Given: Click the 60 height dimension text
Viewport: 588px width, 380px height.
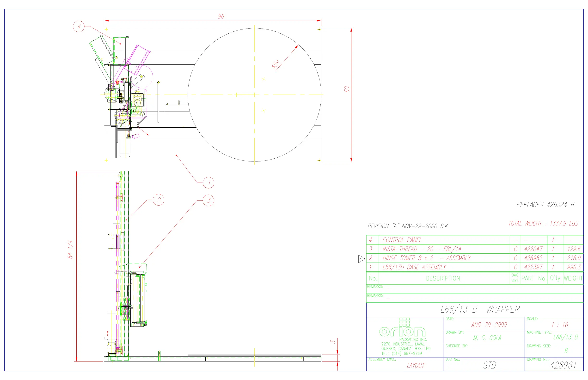Looking at the screenshot, I should 347,89.
